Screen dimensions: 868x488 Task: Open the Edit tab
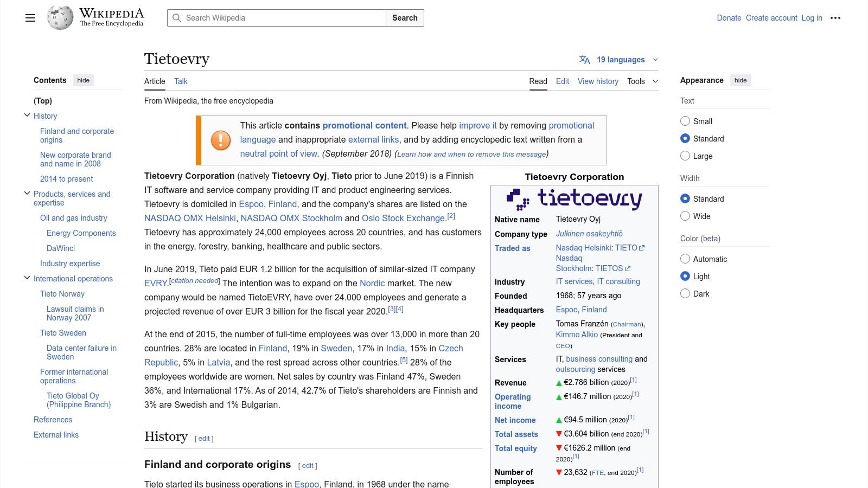coord(563,81)
